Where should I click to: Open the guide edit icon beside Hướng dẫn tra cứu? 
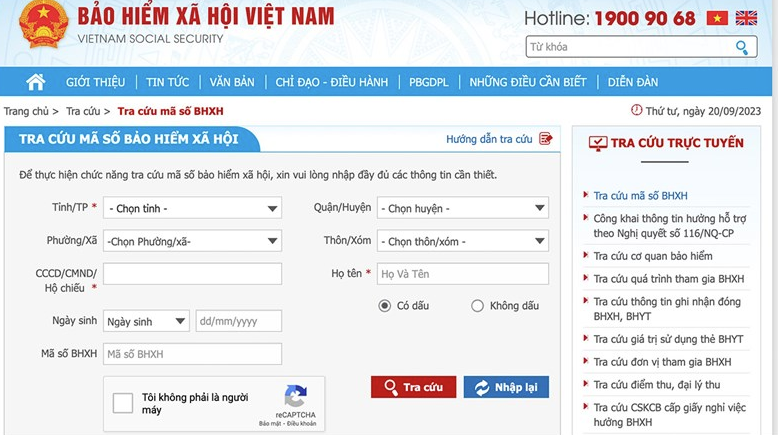click(x=546, y=138)
